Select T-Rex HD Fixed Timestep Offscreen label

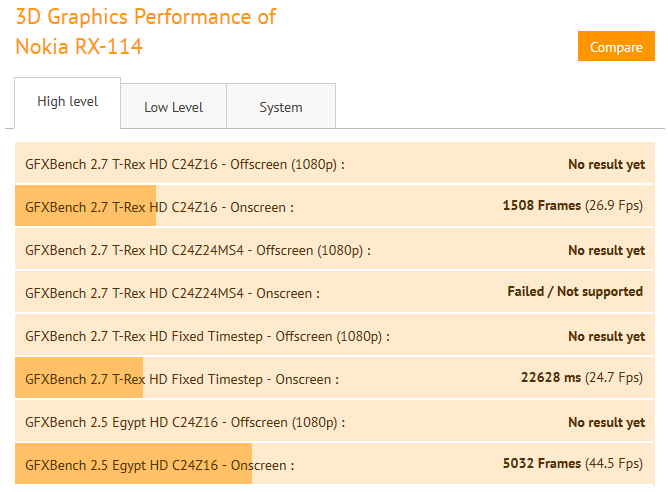pyautogui.click(x=207, y=337)
